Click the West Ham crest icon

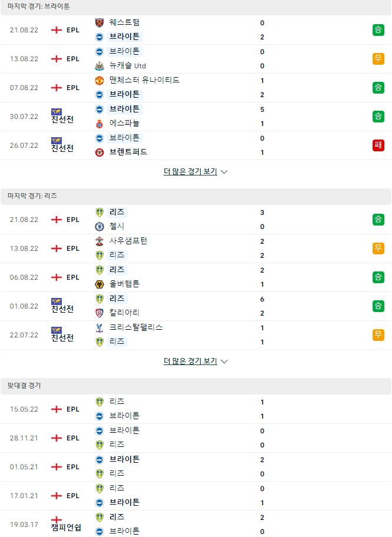(x=99, y=22)
